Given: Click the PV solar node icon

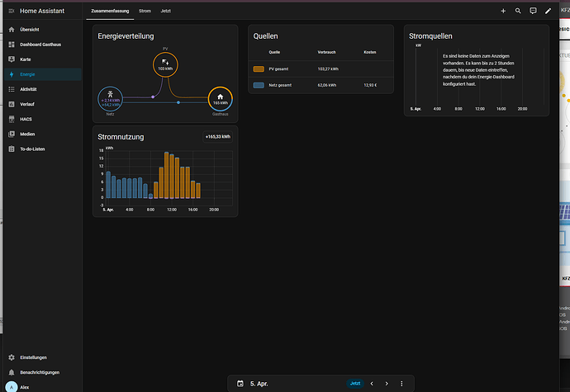Looking at the screenshot, I should pyautogui.click(x=165, y=63).
